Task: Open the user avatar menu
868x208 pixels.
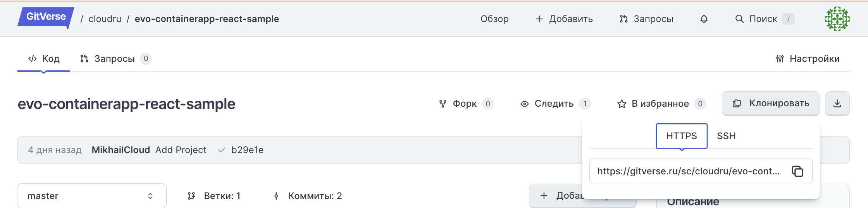Action: coord(837,19)
